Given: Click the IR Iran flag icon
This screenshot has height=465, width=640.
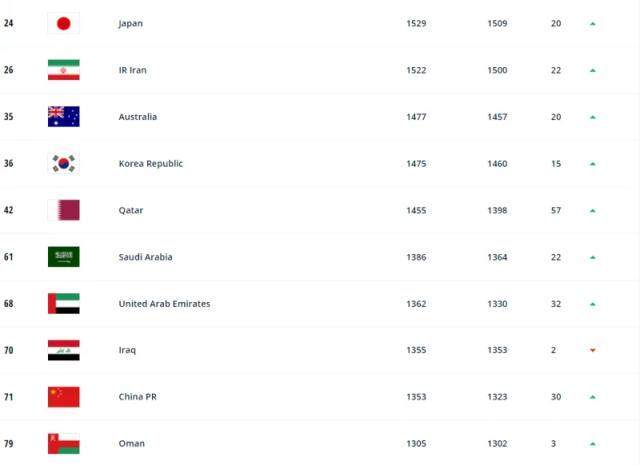Looking at the screenshot, I should click(x=63, y=70).
